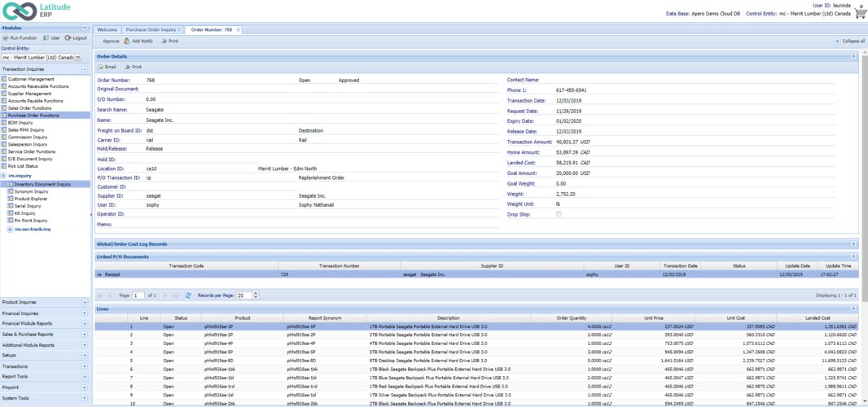Click the refresh icon in paging bar

tap(188, 295)
